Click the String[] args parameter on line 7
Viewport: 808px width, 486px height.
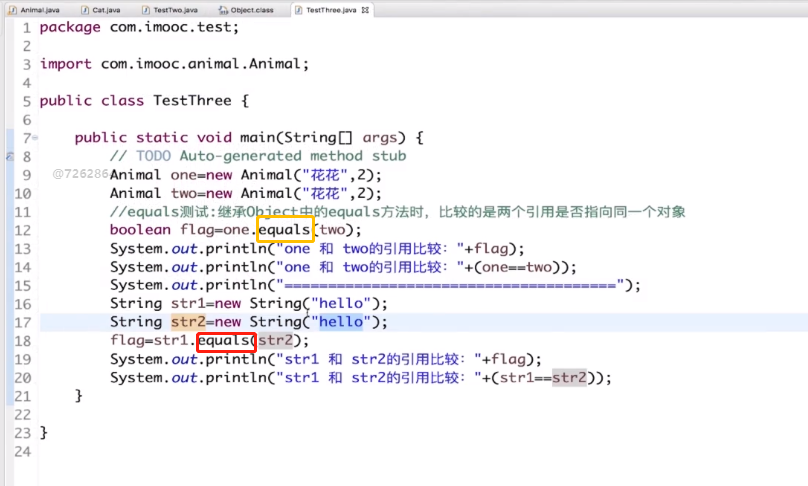tap(340, 138)
